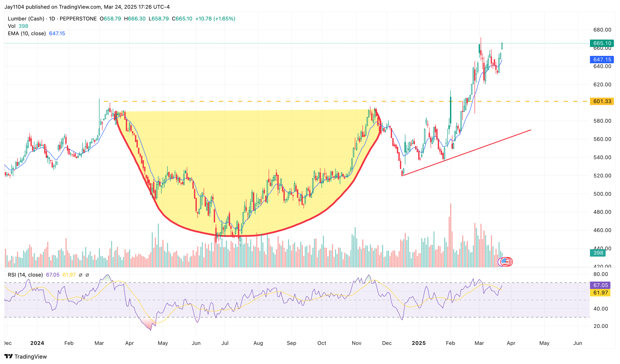Screen dimensions: 620x364
Task: Click second ∅ symbol beside RSI values
Action: click(x=87, y=275)
